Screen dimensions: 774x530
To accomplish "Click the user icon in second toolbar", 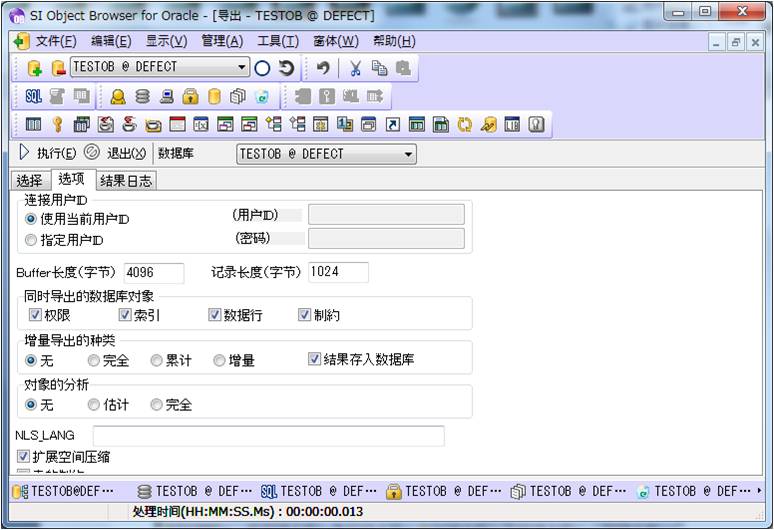I will click(118, 96).
